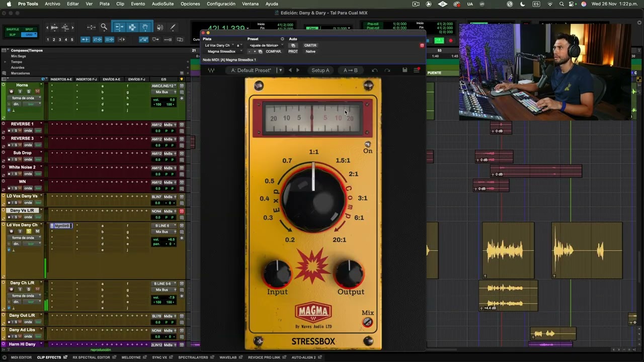The image size is (644, 362).
Task: Click the Setup A button
Action: (x=320, y=70)
